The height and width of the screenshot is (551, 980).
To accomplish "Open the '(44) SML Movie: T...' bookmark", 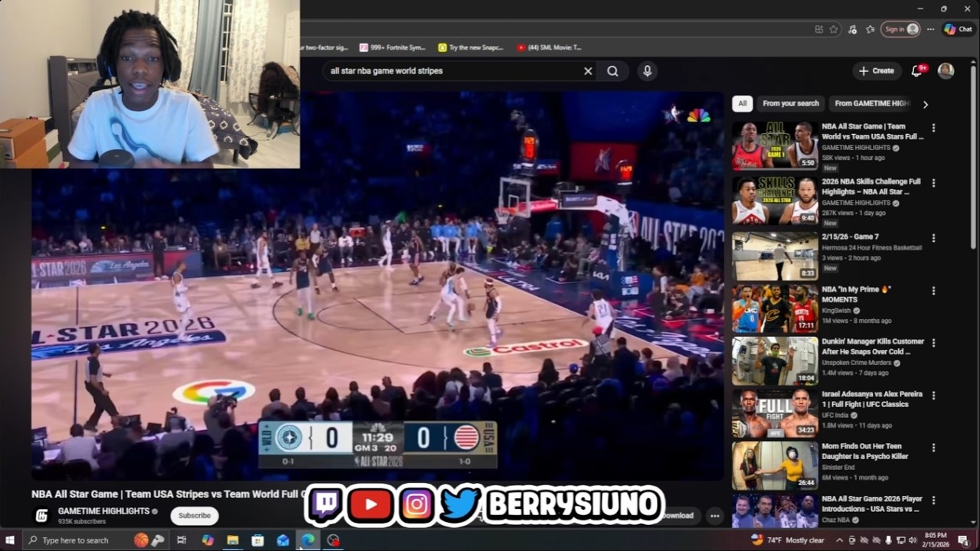I will pyautogui.click(x=549, y=47).
